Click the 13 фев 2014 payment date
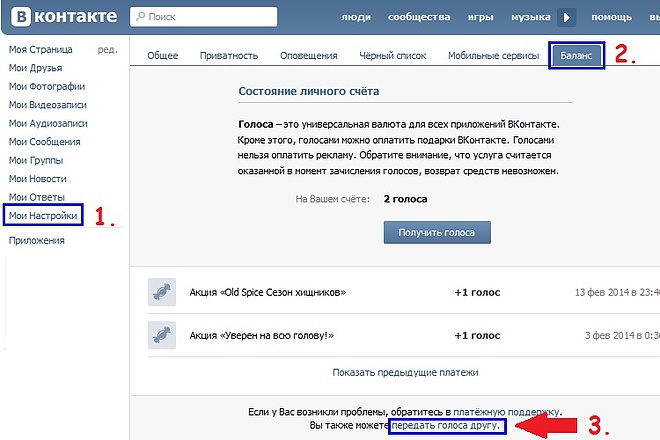 click(x=617, y=292)
